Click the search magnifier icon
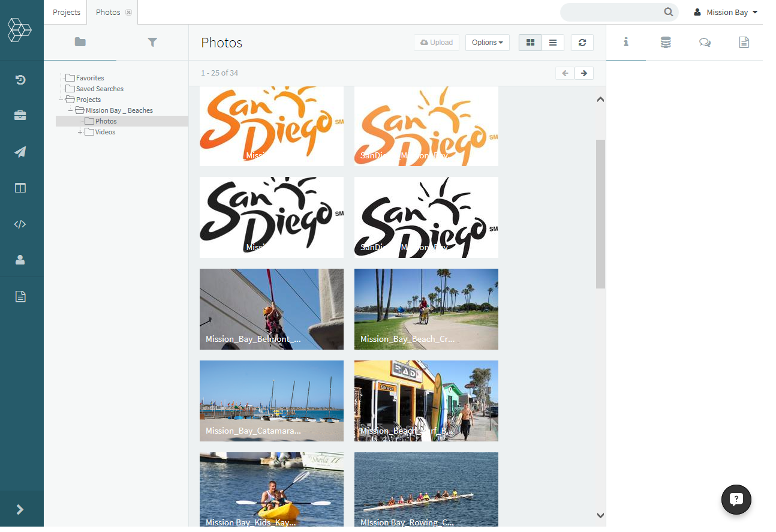Viewport: 776px width, 532px height. (x=668, y=12)
